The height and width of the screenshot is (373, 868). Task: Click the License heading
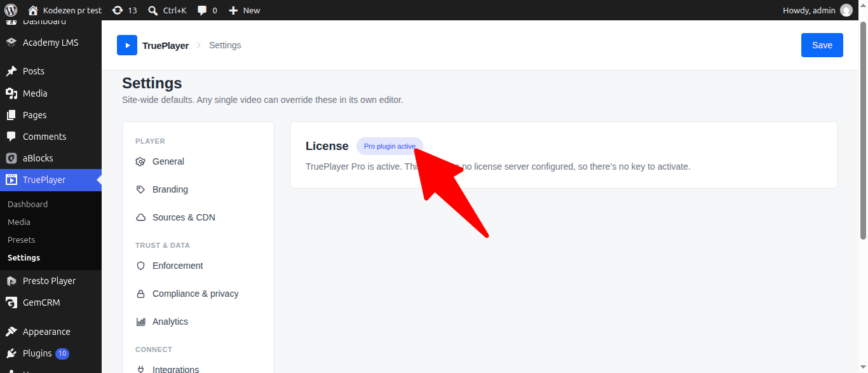(x=327, y=146)
